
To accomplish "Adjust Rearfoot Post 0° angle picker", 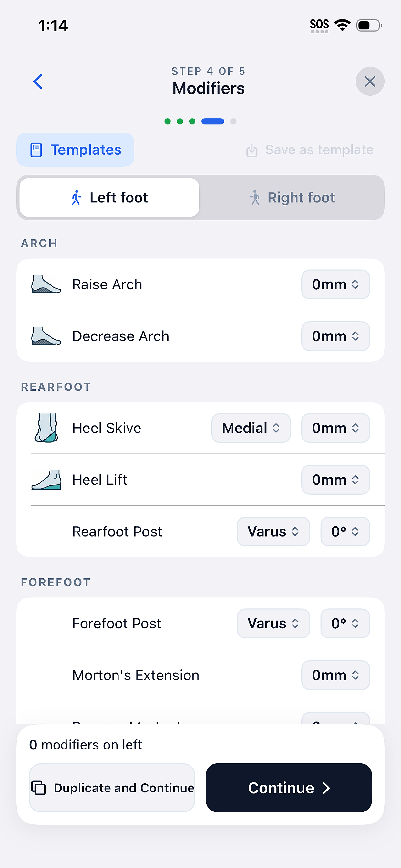I will pos(345,532).
